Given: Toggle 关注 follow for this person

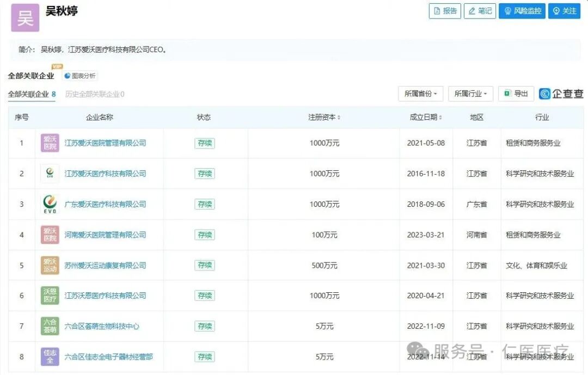Looking at the screenshot, I should pyautogui.click(x=564, y=11).
